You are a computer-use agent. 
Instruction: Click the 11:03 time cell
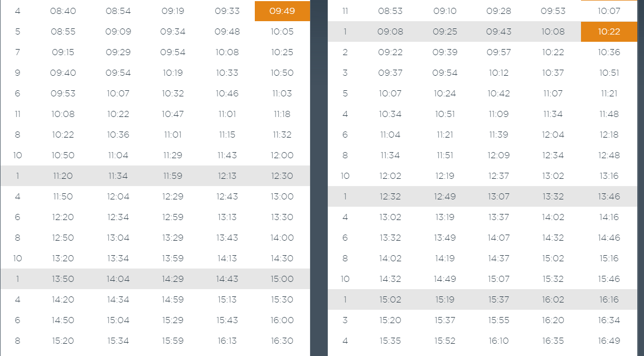pyautogui.click(x=282, y=93)
